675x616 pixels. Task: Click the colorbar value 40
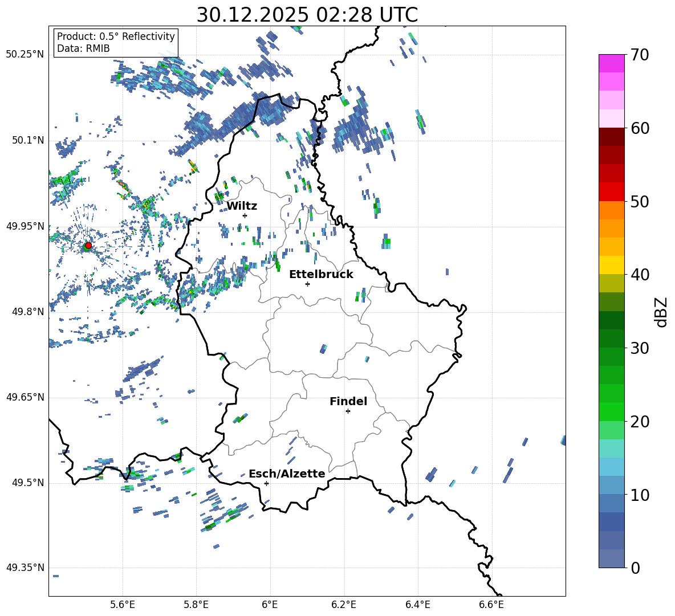click(640, 275)
